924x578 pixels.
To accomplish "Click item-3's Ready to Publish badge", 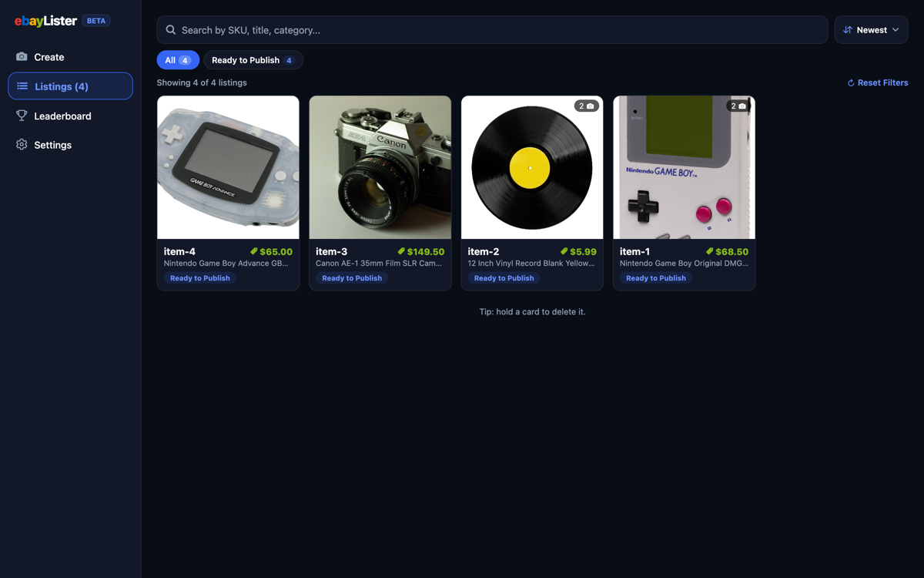I will tap(352, 278).
